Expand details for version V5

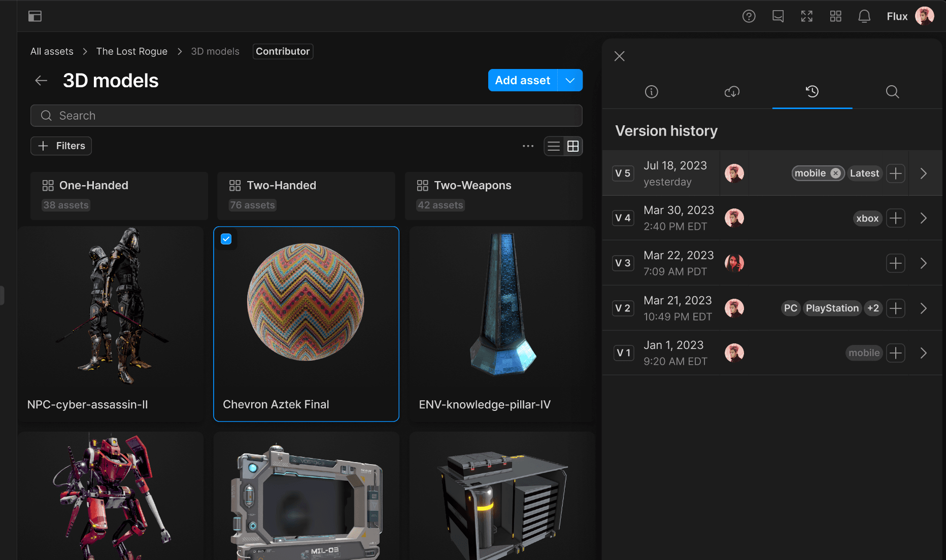pyautogui.click(x=924, y=173)
